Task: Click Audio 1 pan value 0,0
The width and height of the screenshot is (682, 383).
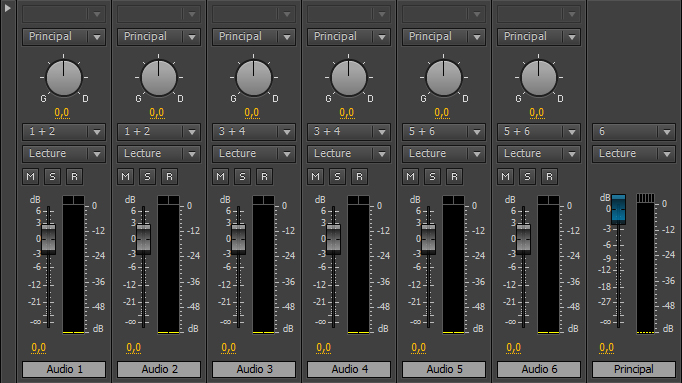Action: pos(62,113)
